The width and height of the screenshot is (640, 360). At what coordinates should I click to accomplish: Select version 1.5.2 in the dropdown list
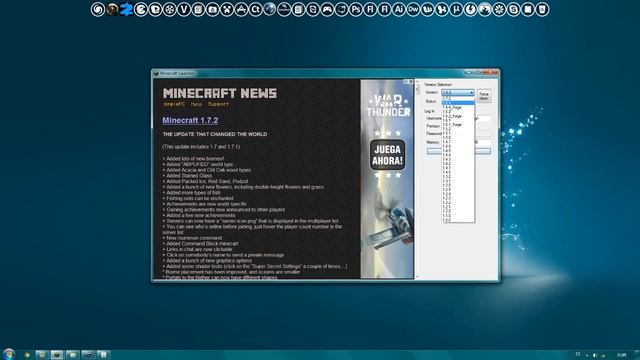coord(458,129)
